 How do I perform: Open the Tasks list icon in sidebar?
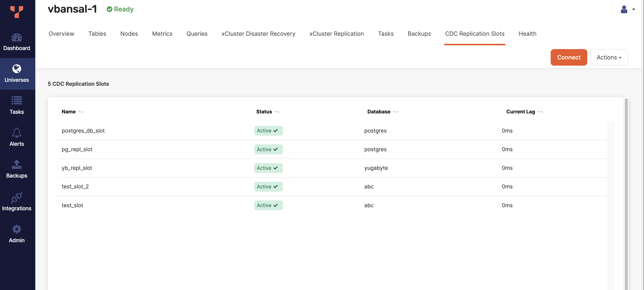(x=17, y=100)
